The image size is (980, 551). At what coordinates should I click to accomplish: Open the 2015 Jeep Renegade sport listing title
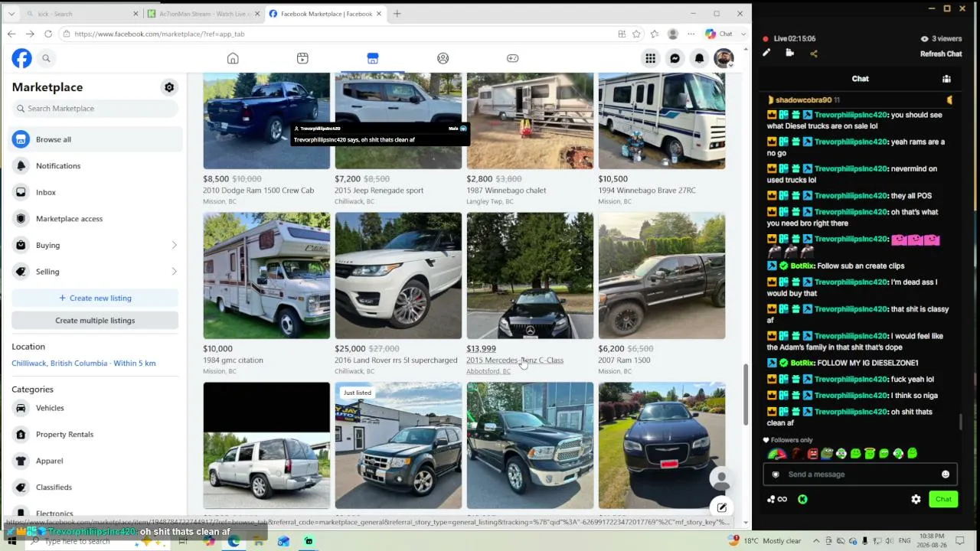[379, 191]
